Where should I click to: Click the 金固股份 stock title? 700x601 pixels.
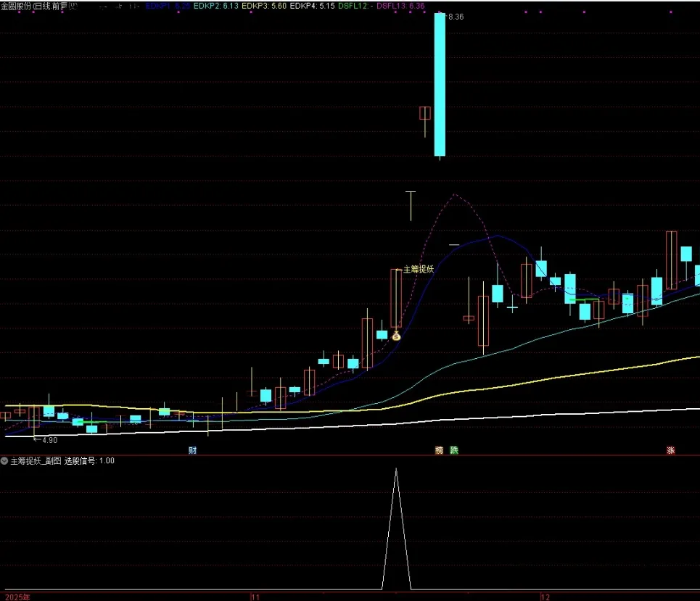click(17, 7)
